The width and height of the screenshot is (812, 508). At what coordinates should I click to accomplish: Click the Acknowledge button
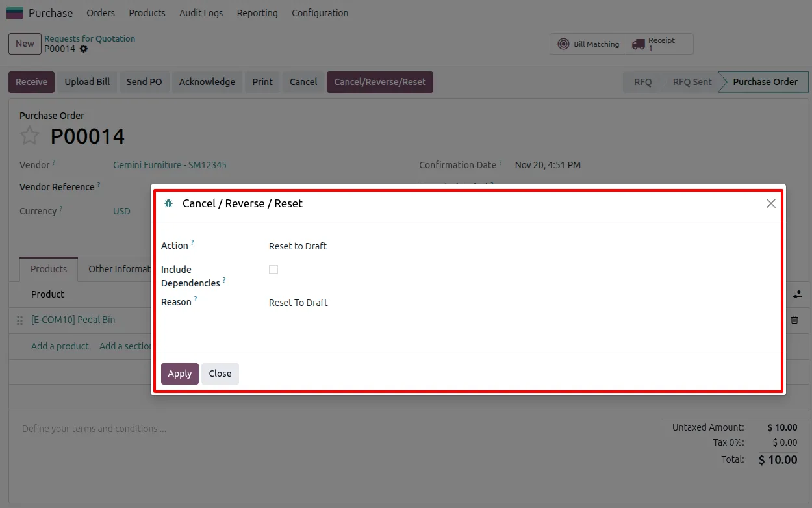(x=207, y=82)
